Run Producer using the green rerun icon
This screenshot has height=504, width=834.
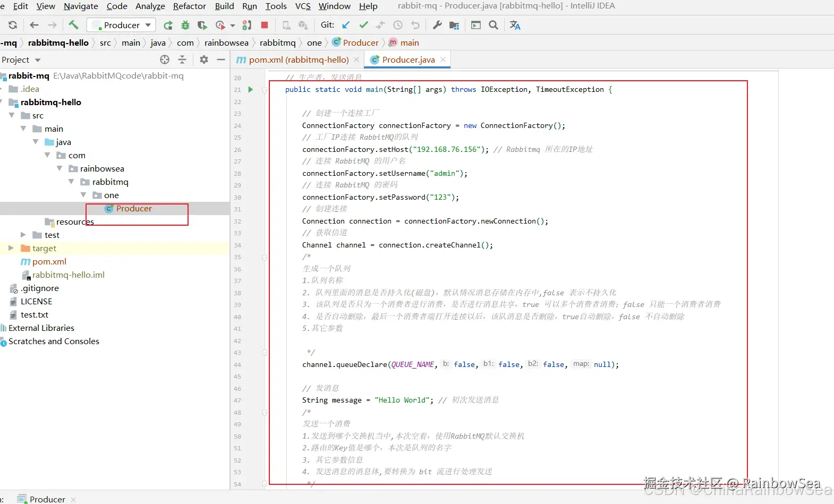[x=168, y=25]
